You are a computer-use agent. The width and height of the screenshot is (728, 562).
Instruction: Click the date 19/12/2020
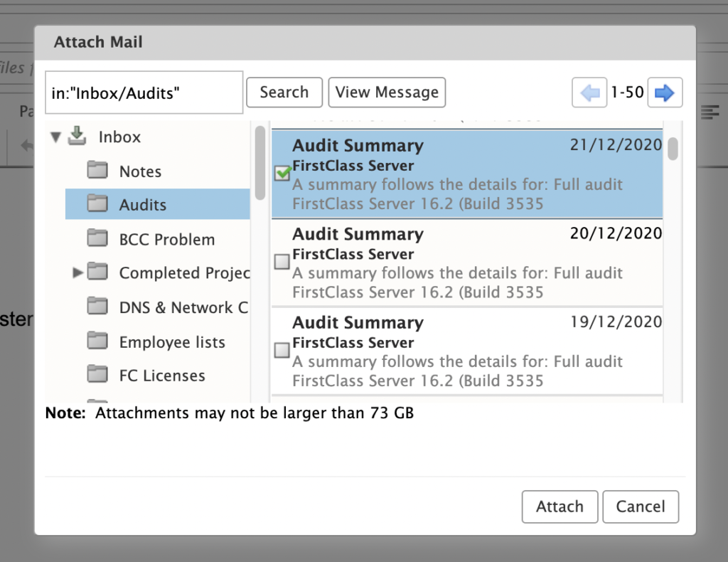point(616,322)
